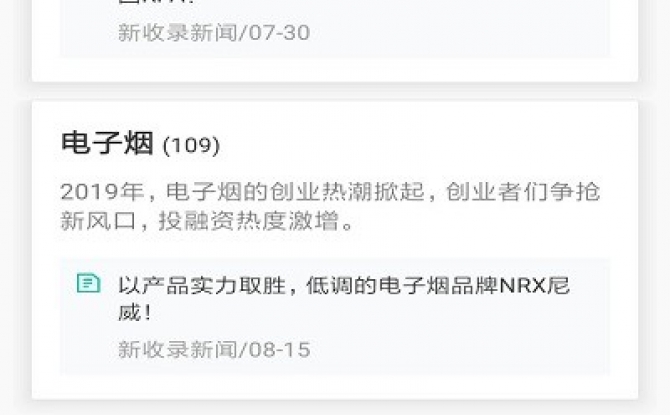Click the 创业者们争抢 phrase in description
The height and width of the screenshot is (415, 670).
pyautogui.click(x=523, y=191)
